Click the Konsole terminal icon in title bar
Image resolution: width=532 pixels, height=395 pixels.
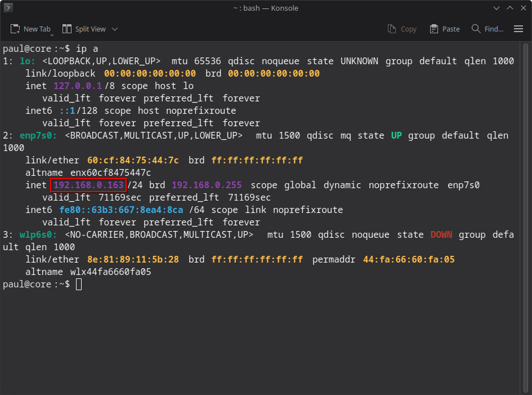pos(8,7)
